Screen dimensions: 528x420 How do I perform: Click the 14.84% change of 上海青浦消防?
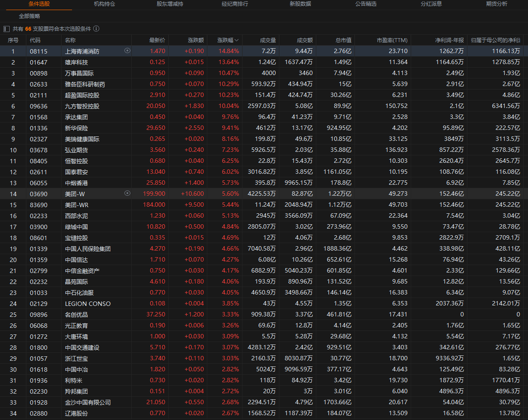(229, 51)
